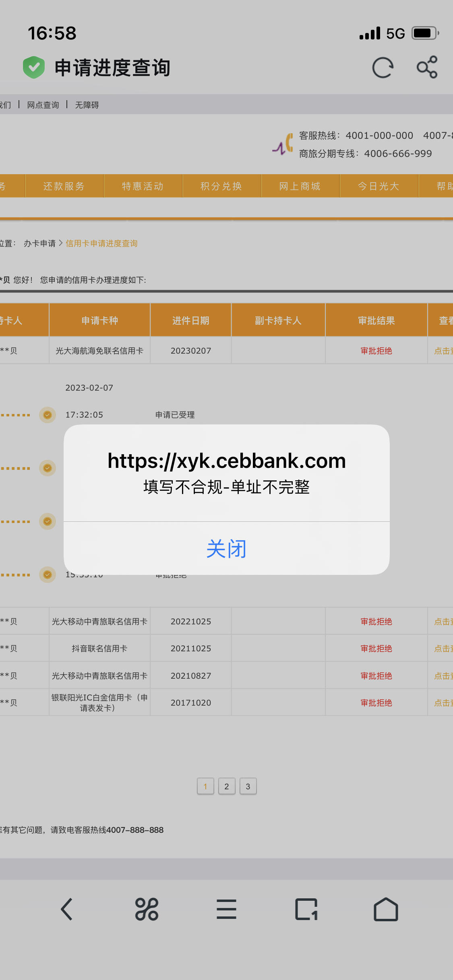
Task: Tap the green security shield icon
Action: 34,67
